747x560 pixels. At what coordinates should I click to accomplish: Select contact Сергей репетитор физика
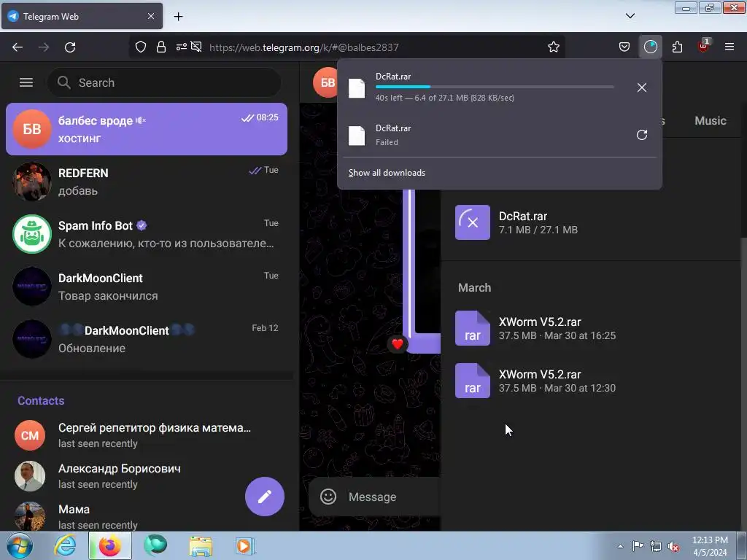146,435
